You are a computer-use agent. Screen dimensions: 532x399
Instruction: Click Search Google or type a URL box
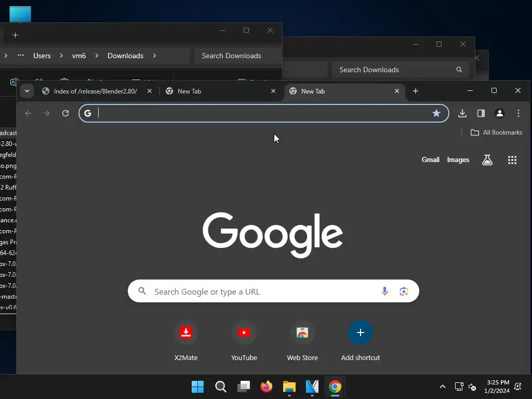pos(273,291)
